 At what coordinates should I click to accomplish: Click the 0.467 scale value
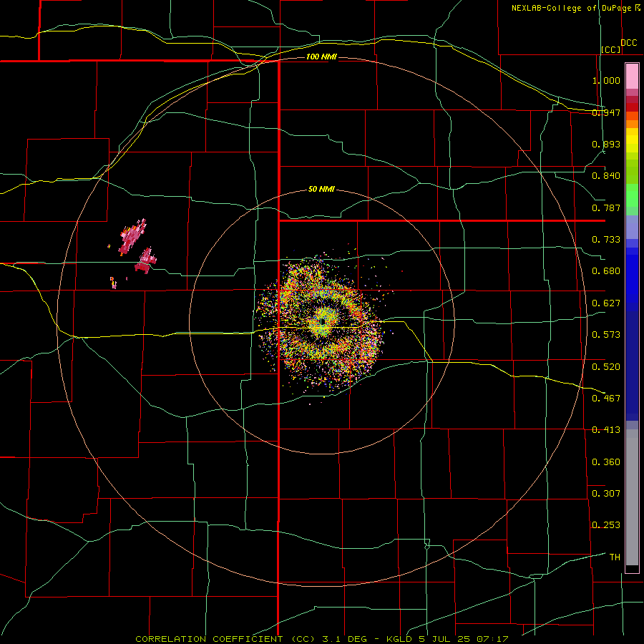click(606, 399)
